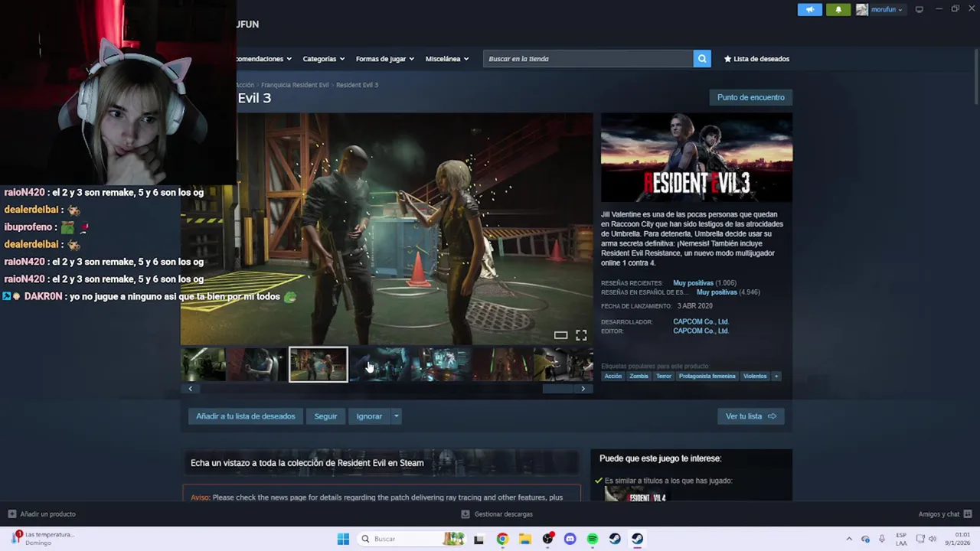The width and height of the screenshot is (980, 551).
Task: Open Task View on the taskbar
Action: click(479, 539)
